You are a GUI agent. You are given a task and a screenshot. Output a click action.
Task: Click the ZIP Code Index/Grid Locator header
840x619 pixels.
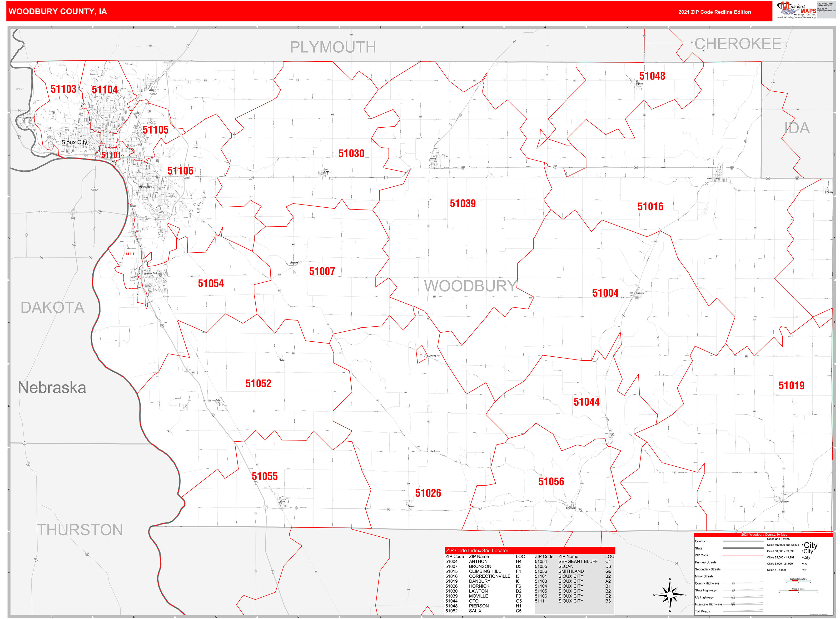point(477,550)
